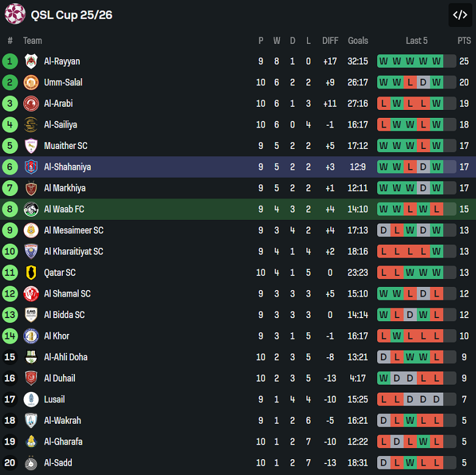Select the Muaither SC team name

(65, 146)
